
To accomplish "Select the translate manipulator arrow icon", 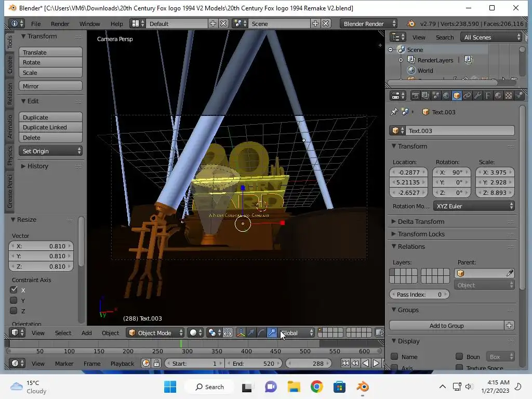I will 251,333.
